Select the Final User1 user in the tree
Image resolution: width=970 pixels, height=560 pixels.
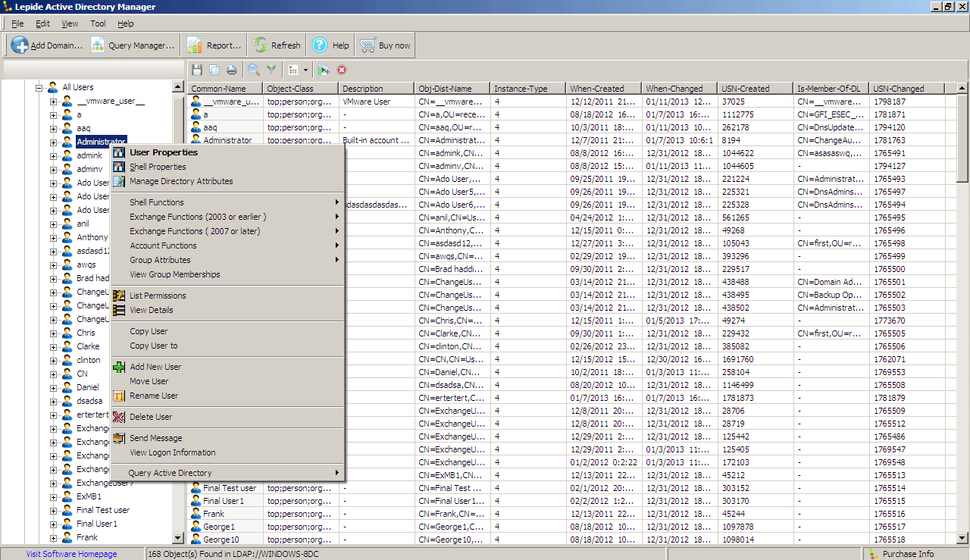pos(97,524)
